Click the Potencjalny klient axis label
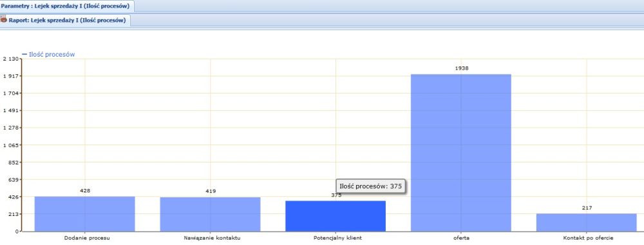Viewport: 644px width, 245px height. (337, 238)
